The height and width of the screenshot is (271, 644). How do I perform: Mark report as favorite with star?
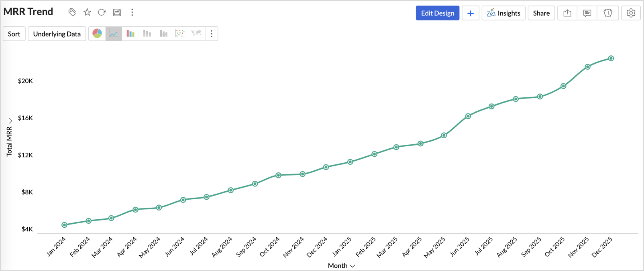[87, 12]
